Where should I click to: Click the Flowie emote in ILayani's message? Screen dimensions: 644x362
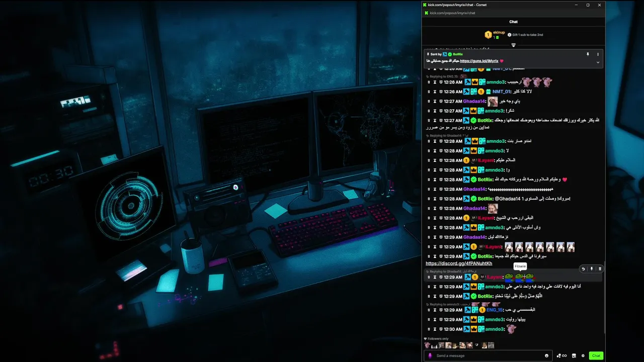[x=520, y=277]
